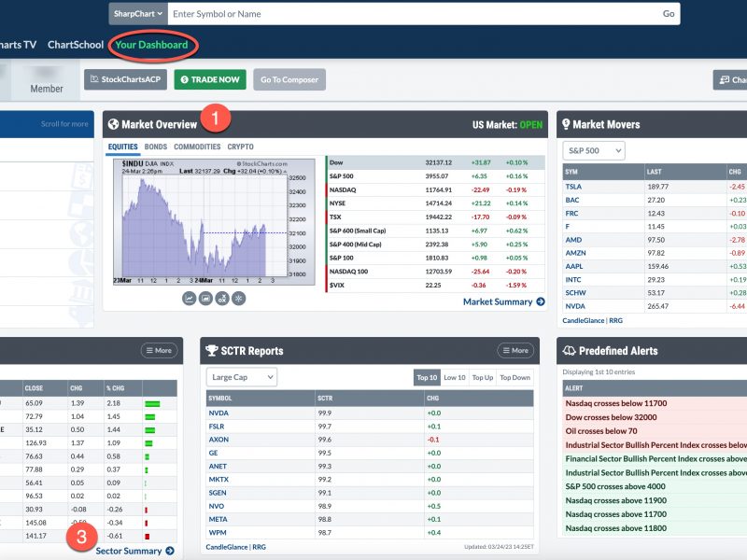The width and height of the screenshot is (747, 560).
Task: Open NVDA in SCTR Reports table
Action: 218,413
